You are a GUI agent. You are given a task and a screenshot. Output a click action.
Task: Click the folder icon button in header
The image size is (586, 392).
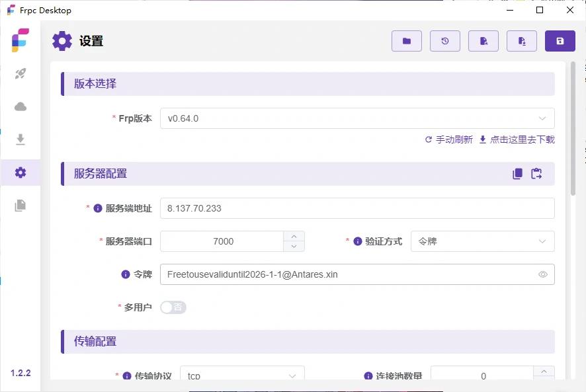(407, 41)
